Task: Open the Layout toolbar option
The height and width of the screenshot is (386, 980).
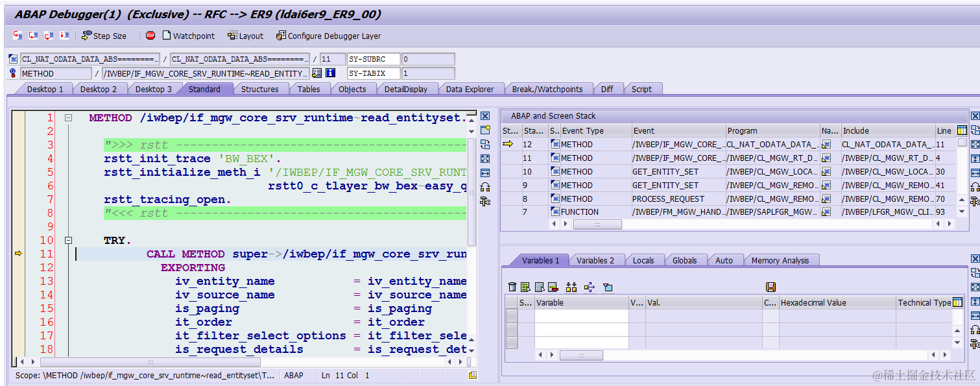Action: tap(246, 36)
